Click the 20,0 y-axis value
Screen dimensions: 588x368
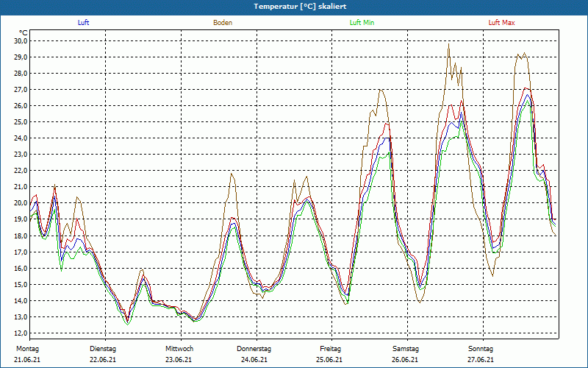coord(21,203)
